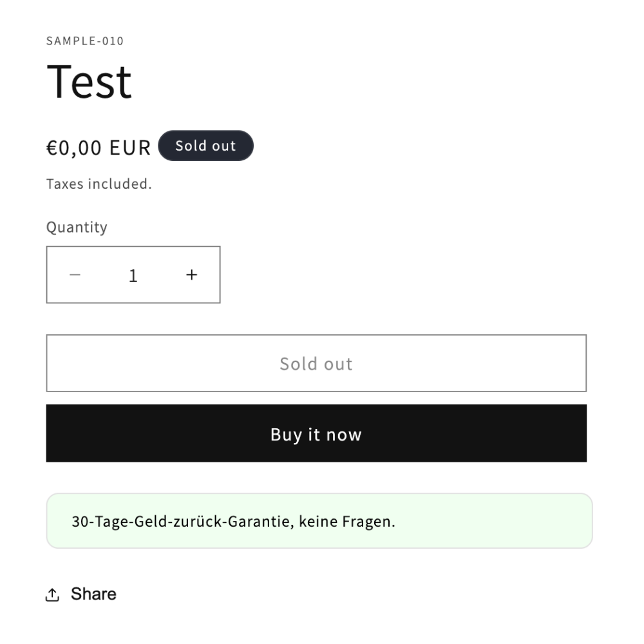The image size is (644, 644).
Task: Click the word included in the tax notice
Action: [120, 184]
